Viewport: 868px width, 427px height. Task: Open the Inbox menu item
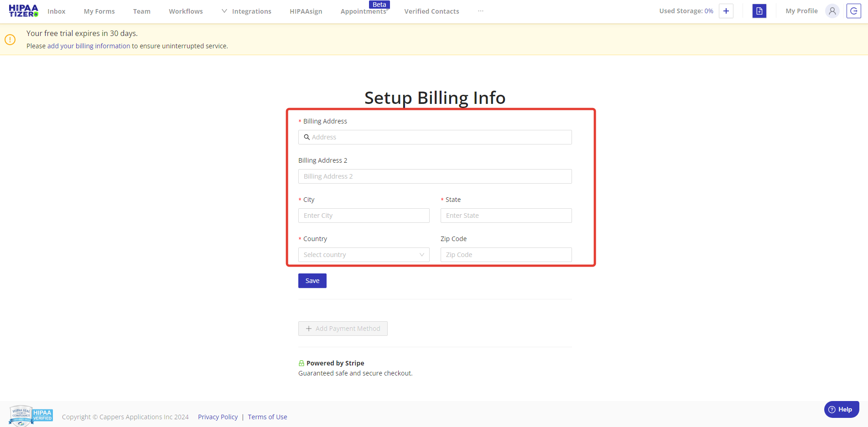click(56, 11)
